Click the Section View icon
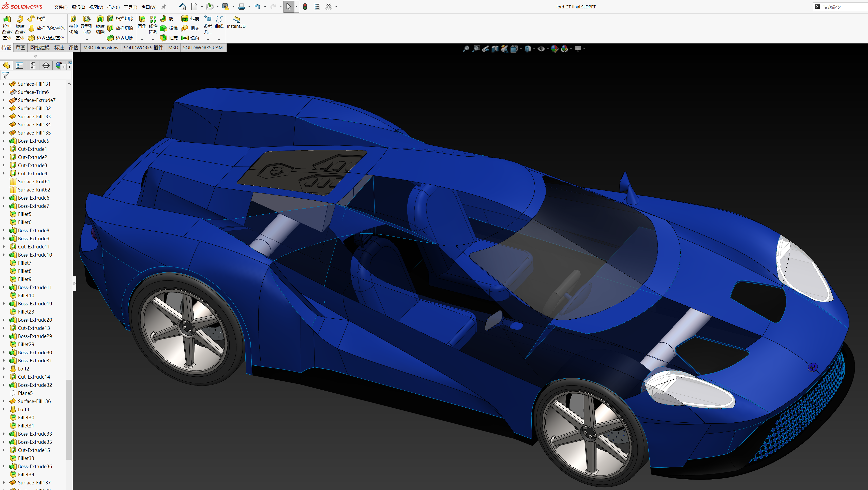The height and width of the screenshot is (490, 868). [x=495, y=49]
